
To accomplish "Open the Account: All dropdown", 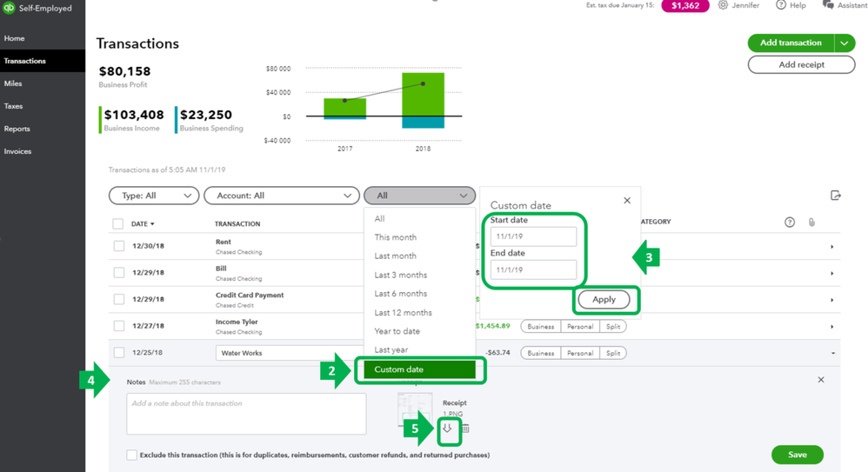I will click(282, 196).
